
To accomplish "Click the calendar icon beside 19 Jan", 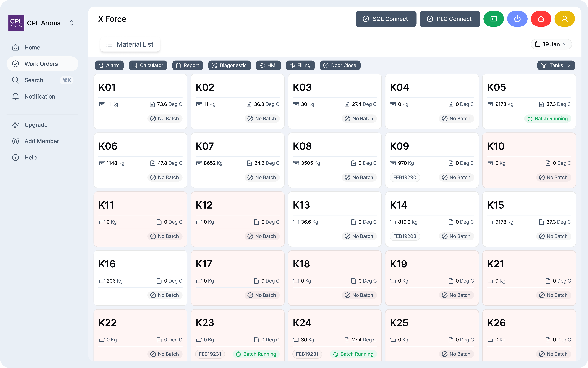I will click(538, 44).
